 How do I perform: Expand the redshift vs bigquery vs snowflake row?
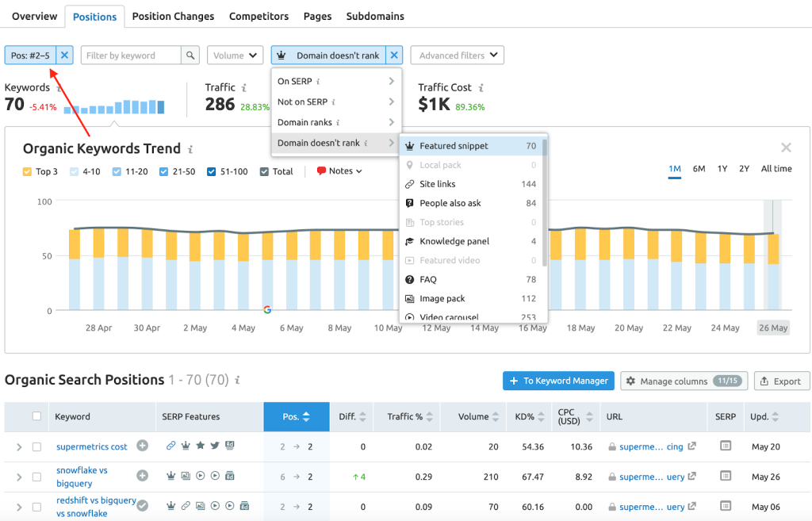click(19, 507)
